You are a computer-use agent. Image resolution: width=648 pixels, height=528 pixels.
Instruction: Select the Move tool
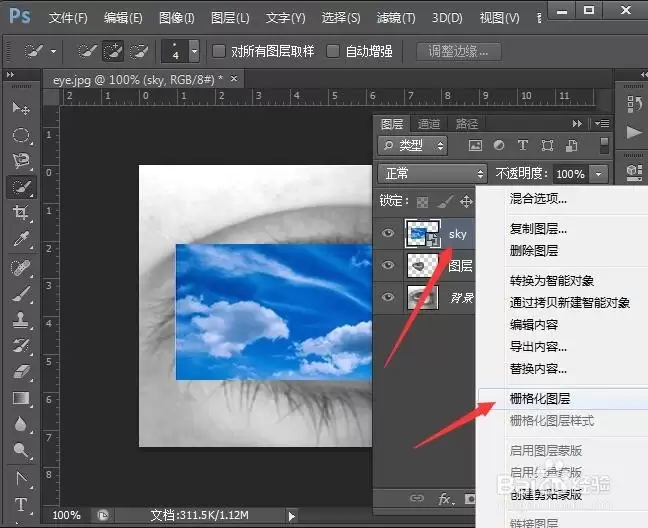coord(21,108)
